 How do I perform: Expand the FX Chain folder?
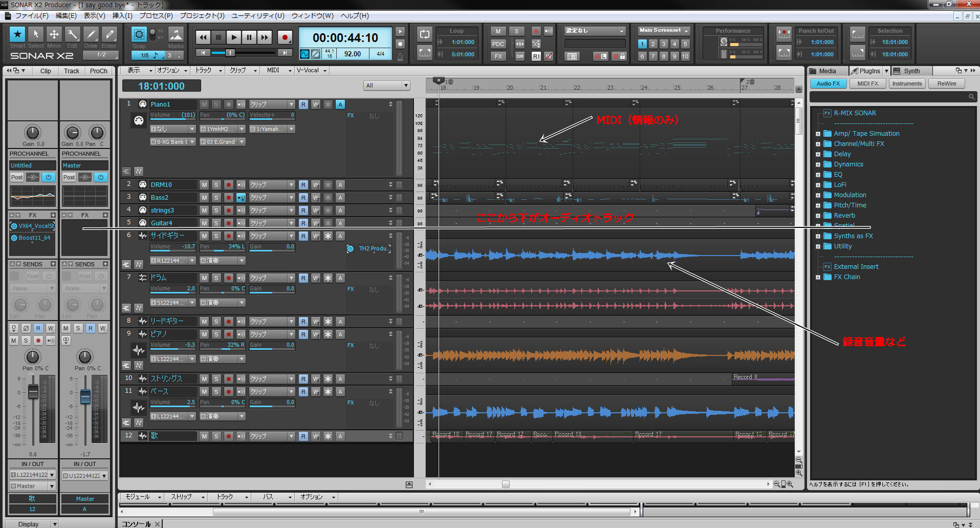[x=818, y=278]
